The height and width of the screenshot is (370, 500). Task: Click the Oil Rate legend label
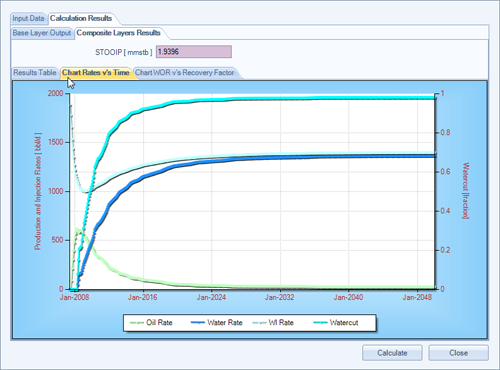click(159, 323)
